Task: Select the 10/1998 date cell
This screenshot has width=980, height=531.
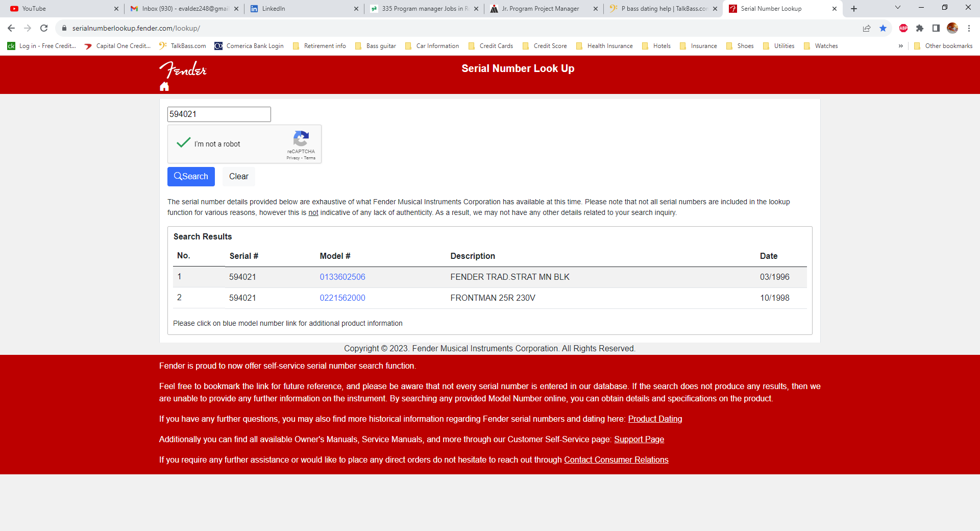Action: tap(775, 298)
